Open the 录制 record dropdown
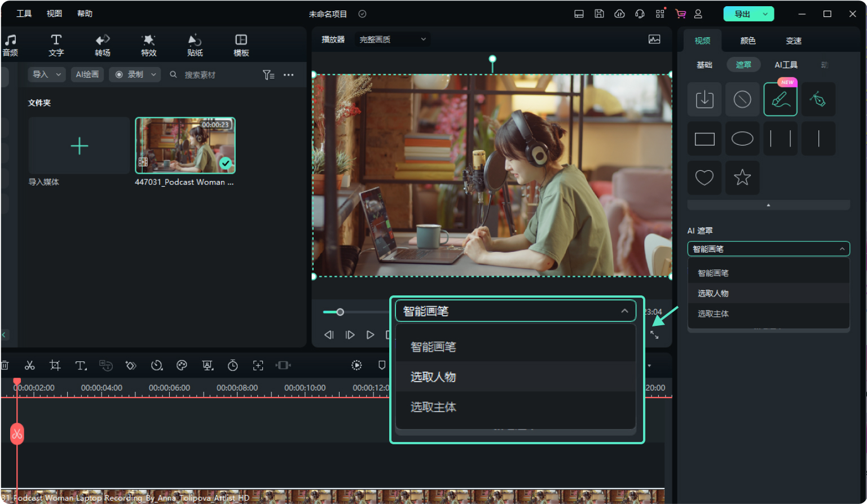The image size is (867, 504). (x=135, y=74)
